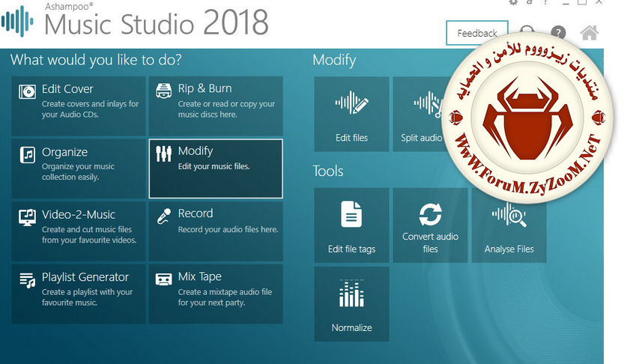The height and width of the screenshot is (364, 627).
Task: Open Convert audio files tool
Action: click(430, 225)
